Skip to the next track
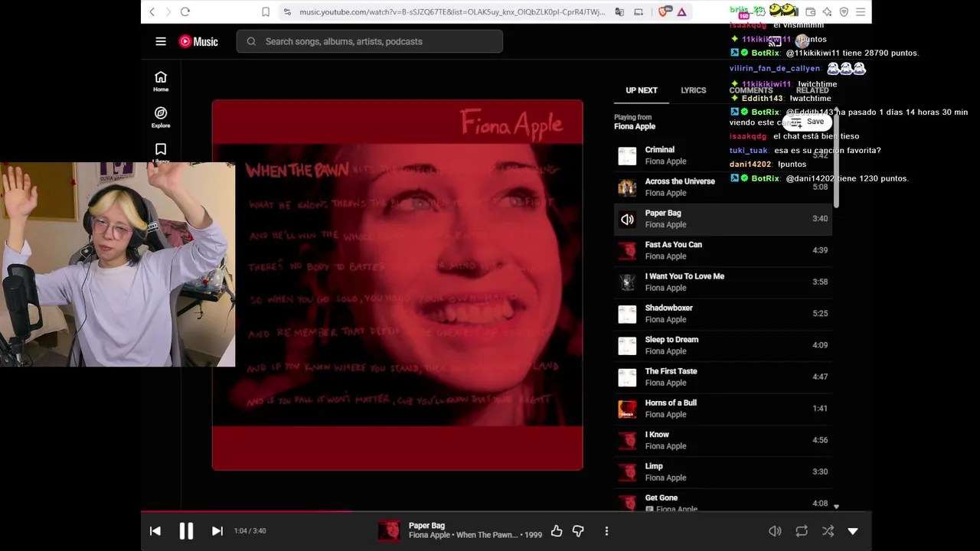 pos(217,530)
